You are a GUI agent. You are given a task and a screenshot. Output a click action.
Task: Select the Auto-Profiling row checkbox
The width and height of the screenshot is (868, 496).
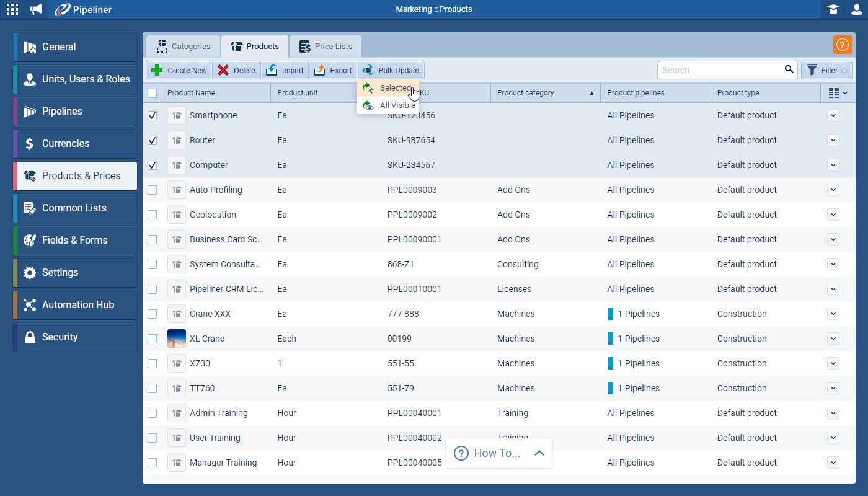pos(152,190)
